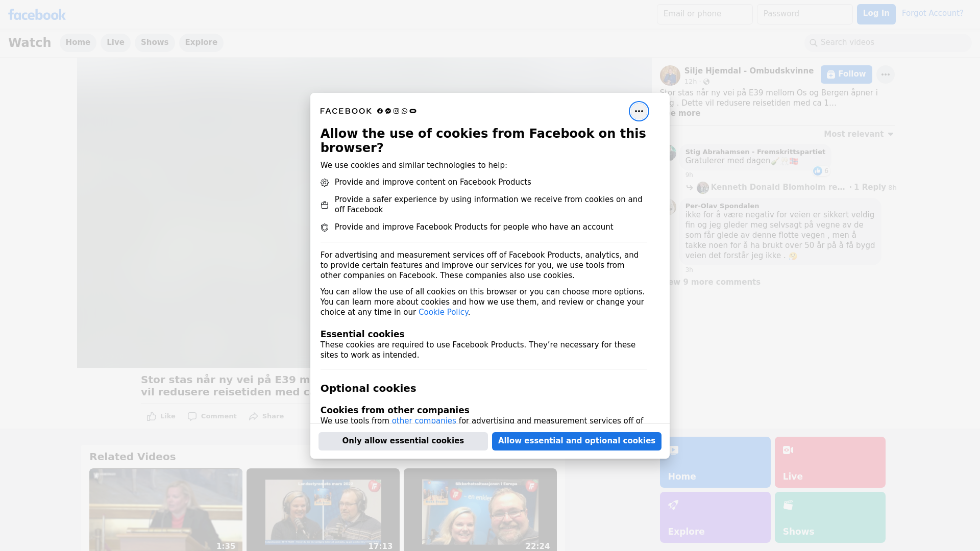
Task: Click the Search videos box
Action: tap(888, 42)
